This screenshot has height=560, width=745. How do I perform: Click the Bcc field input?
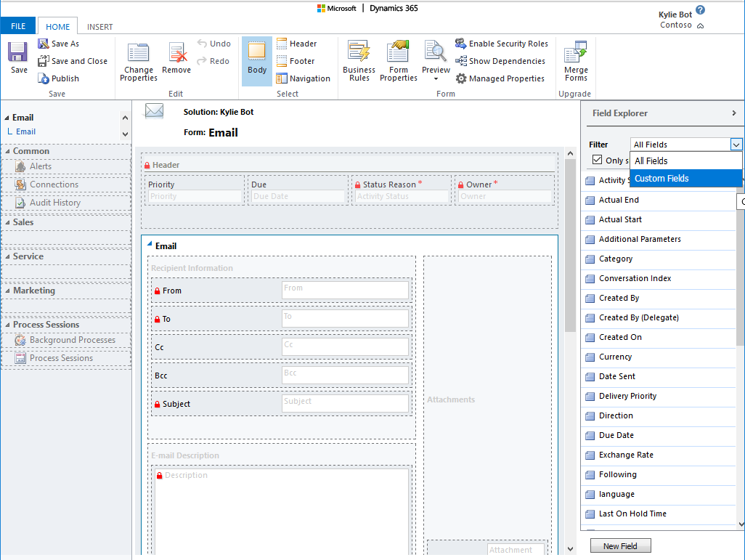[345, 376]
